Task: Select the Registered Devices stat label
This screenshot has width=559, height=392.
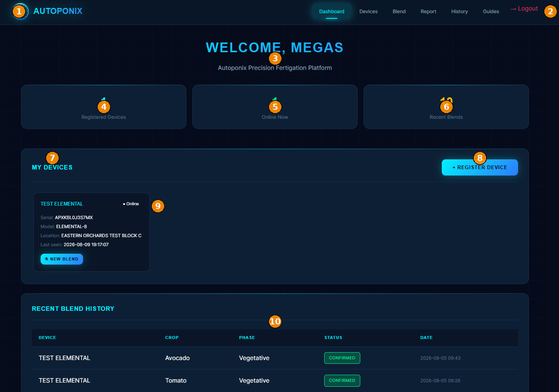Action: point(104,117)
